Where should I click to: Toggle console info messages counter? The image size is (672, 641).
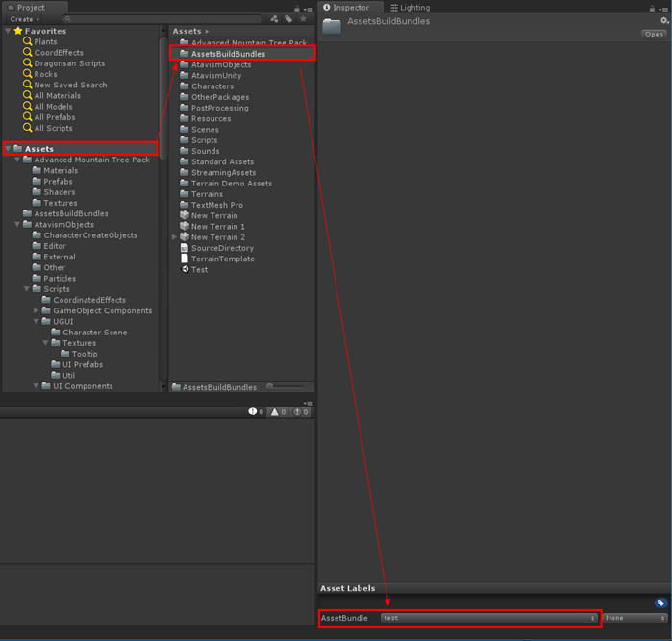(256, 411)
